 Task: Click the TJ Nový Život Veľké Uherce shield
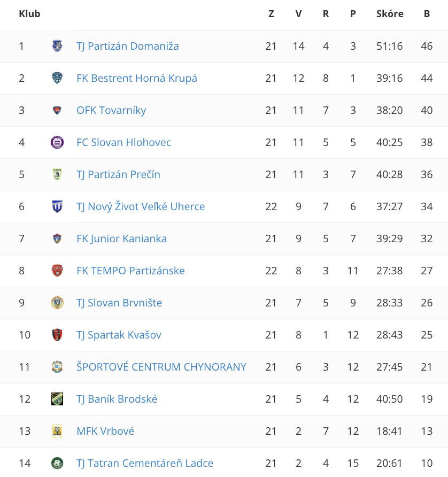[x=57, y=206]
